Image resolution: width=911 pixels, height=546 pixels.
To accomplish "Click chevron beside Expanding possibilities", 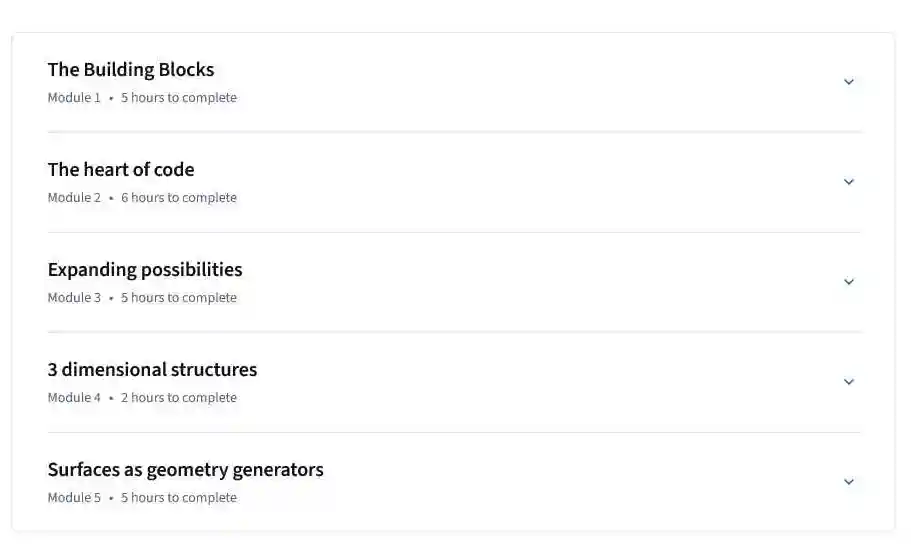I will [848, 282].
